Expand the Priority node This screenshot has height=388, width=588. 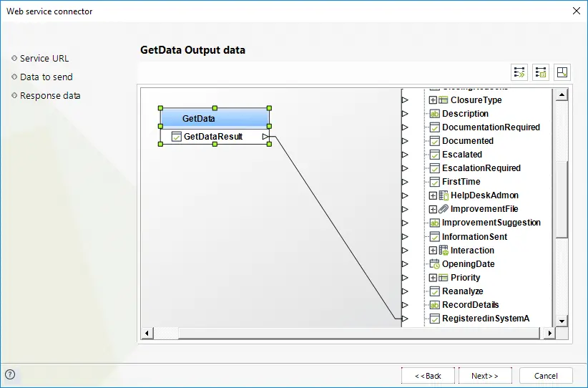[433, 278]
